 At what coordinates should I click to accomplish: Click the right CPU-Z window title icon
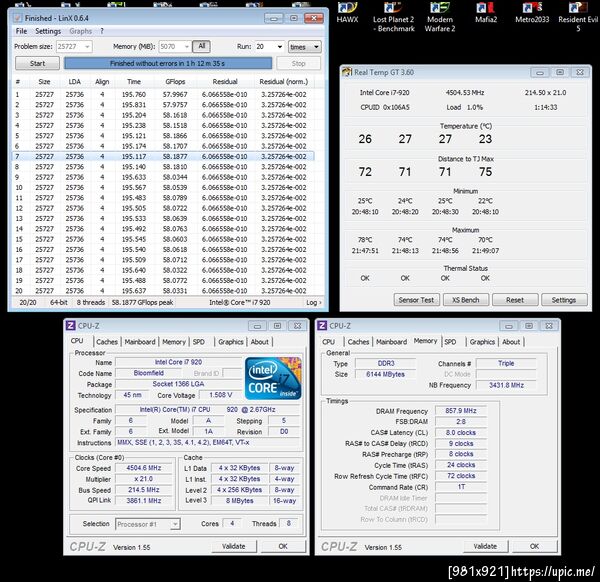[x=322, y=326]
